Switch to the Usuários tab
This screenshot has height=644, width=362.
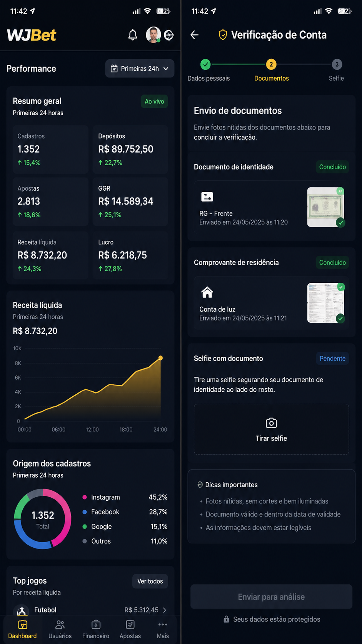(x=60, y=629)
